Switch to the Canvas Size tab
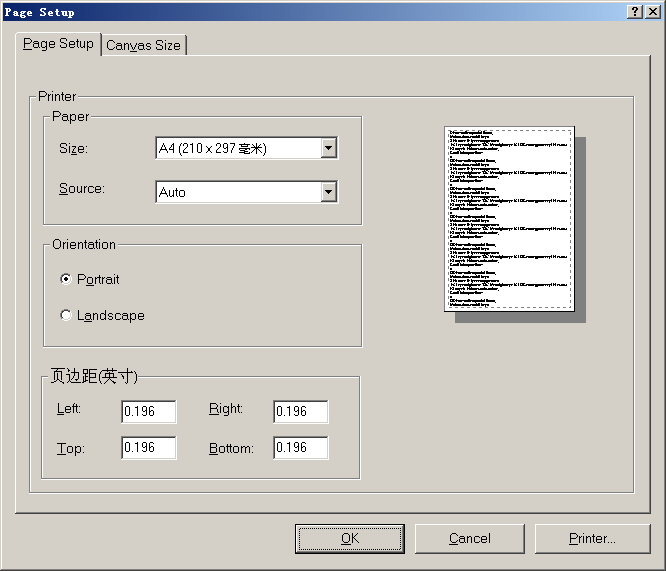666x571 pixels. point(143,45)
